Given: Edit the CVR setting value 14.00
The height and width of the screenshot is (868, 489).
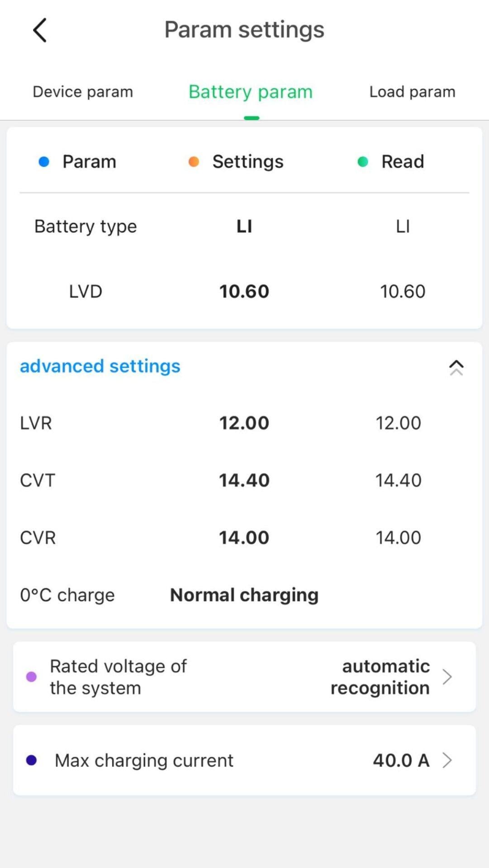Looking at the screenshot, I should 244,538.
